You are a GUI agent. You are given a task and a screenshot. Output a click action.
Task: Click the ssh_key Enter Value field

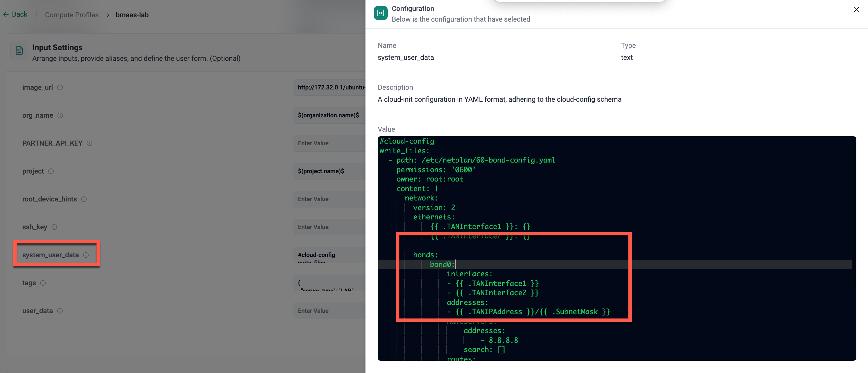tap(329, 227)
